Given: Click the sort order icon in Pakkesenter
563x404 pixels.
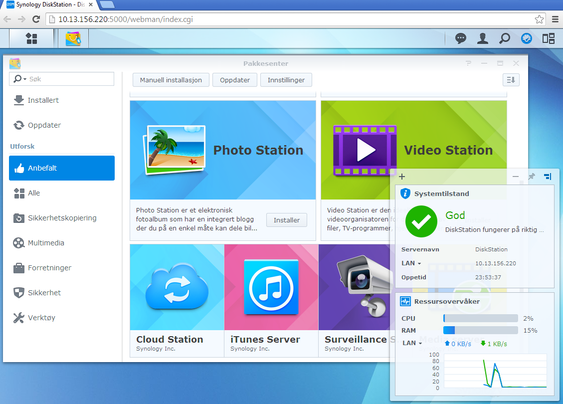Looking at the screenshot, I should [x=511, y=80].
